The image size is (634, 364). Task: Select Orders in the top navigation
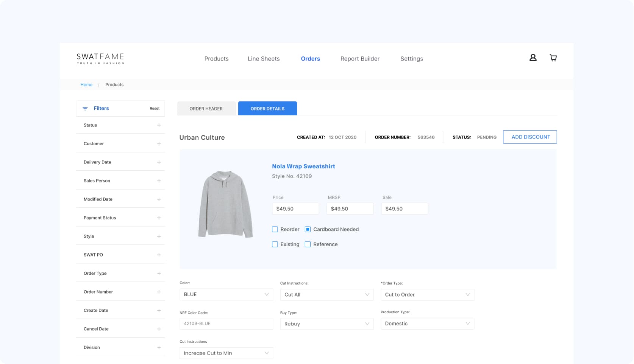[311, 59]
